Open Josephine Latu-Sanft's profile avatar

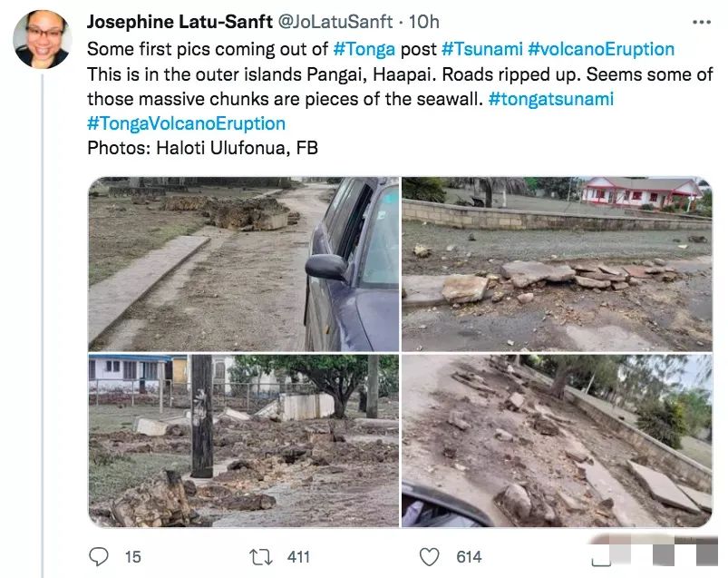pyautogui.click(x=43, y=40)
